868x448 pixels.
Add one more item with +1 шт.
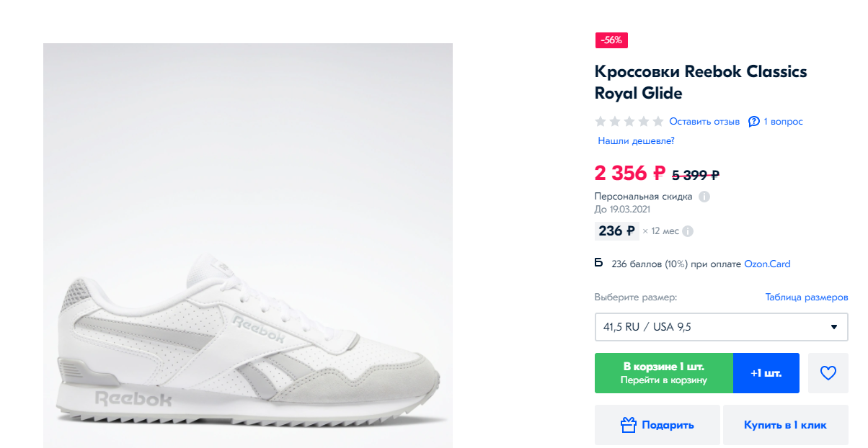tap(766, 373)
